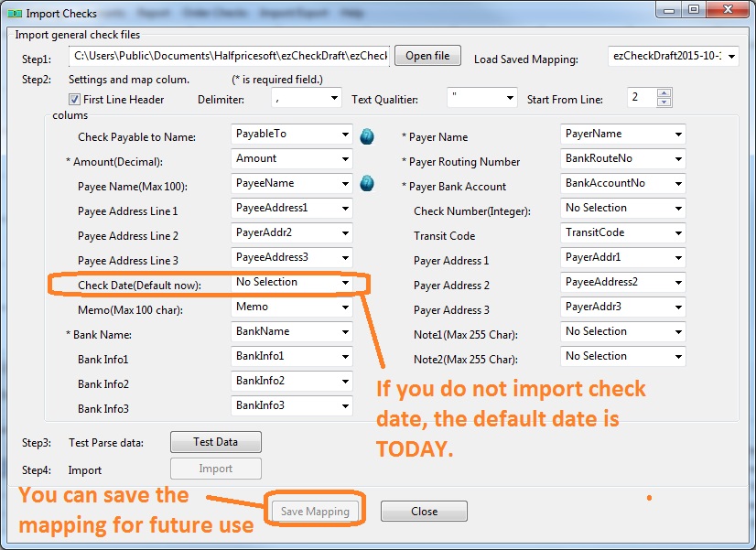The height and width of the screenshot is (550, 756).
Task: Decrease the Start From Line value
Action: (x=664, y=102)
